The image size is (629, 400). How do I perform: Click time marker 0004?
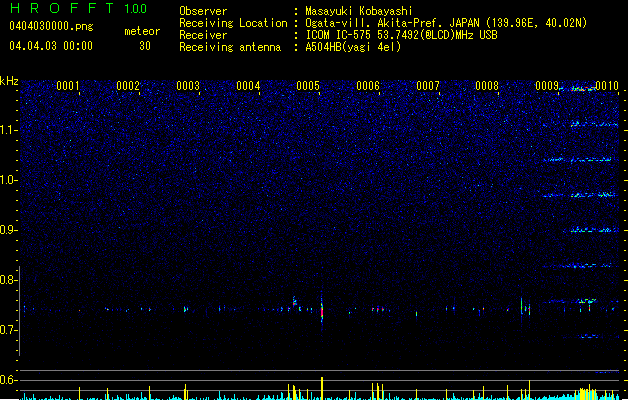(x=248, y=86)
